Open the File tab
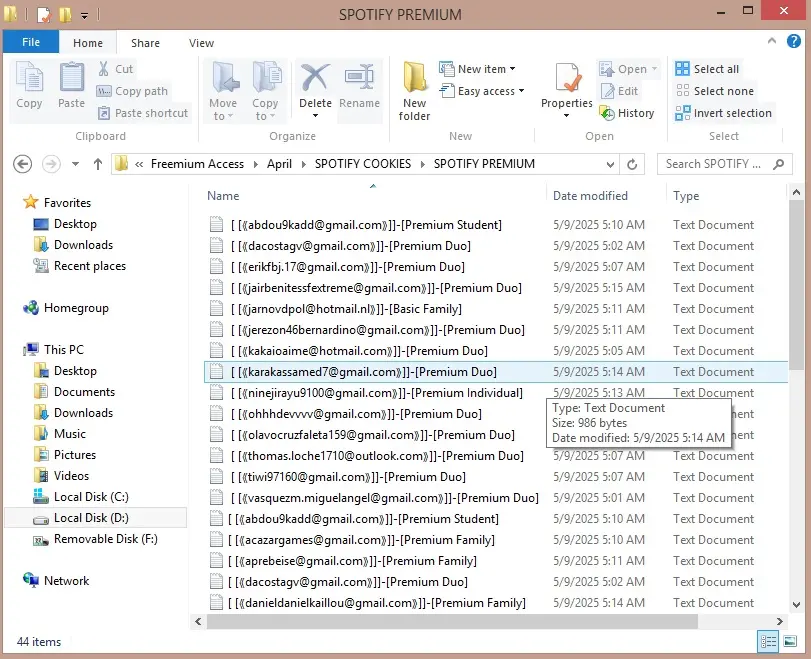This screenshot has height=659, width=811. [x=31, y=42]
